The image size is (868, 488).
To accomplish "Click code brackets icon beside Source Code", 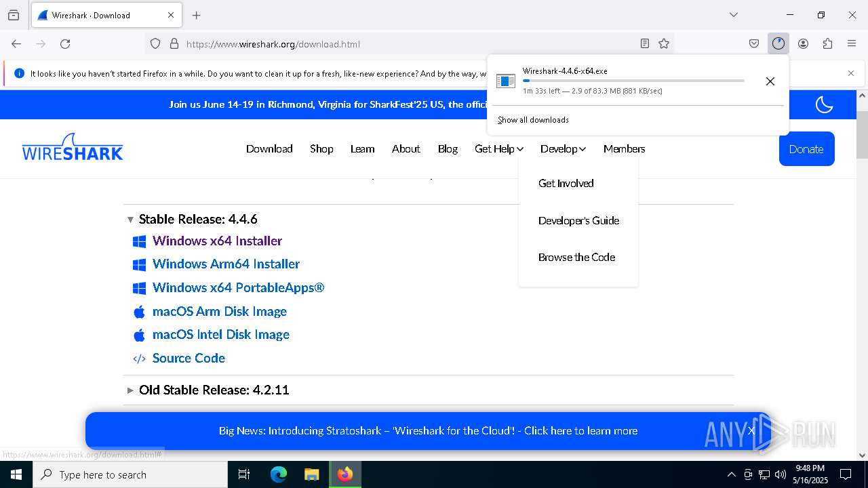I will click(x=139, y=359).
